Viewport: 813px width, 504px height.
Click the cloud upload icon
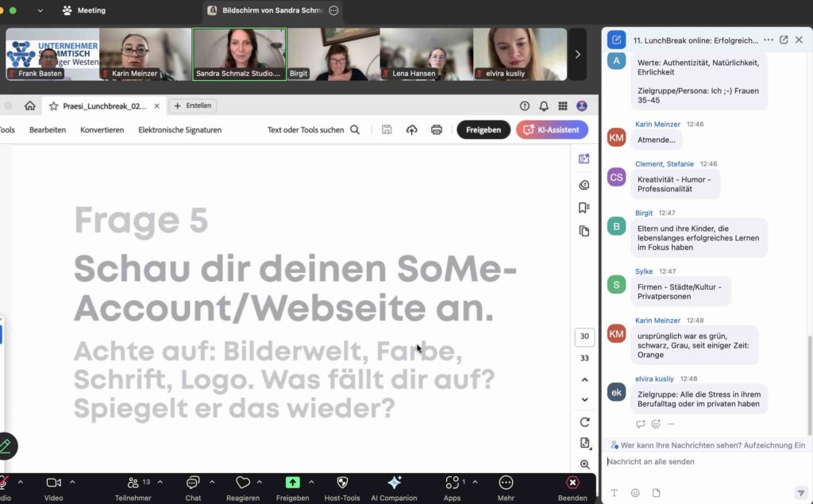click(x=412, y=129)
